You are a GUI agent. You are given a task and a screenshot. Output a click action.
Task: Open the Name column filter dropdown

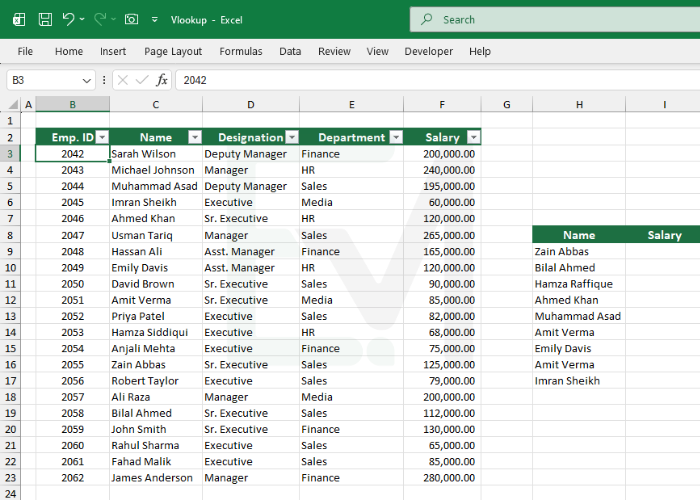coord(195,137)
